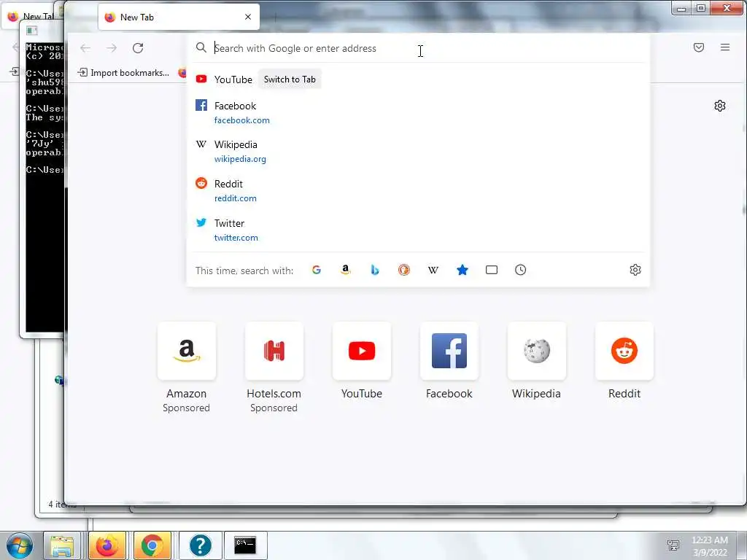Search this time with DuckDuckGo icon
747x560 pixels.
[404, 270]
